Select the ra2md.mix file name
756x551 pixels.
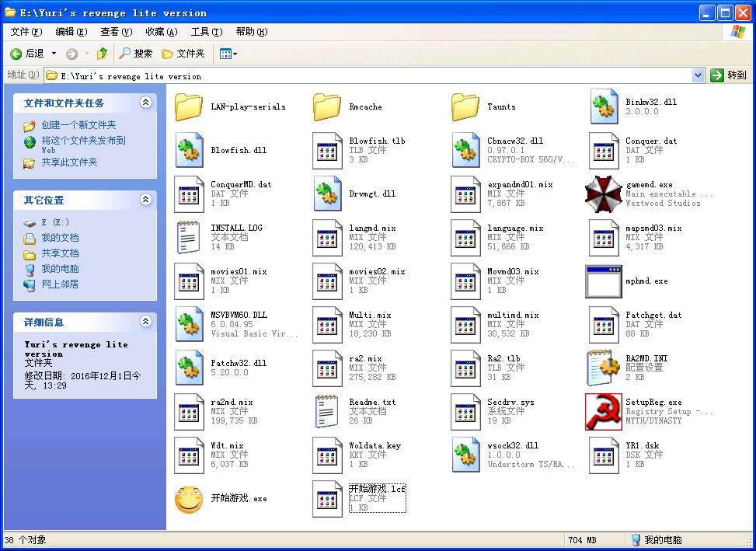pos(232,402)
